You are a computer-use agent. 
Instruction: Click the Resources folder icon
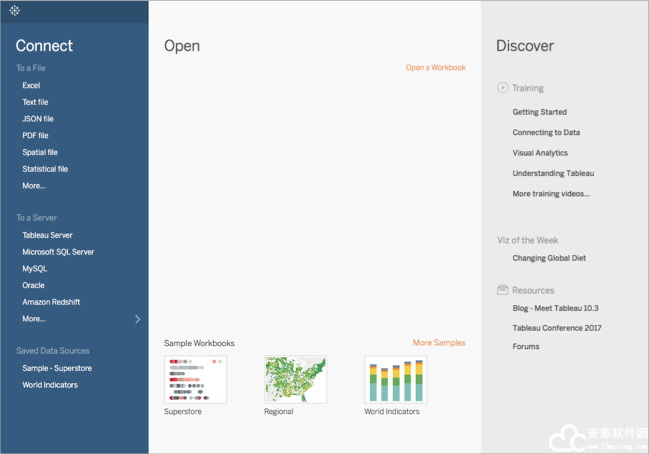click(x=502, y=290)
